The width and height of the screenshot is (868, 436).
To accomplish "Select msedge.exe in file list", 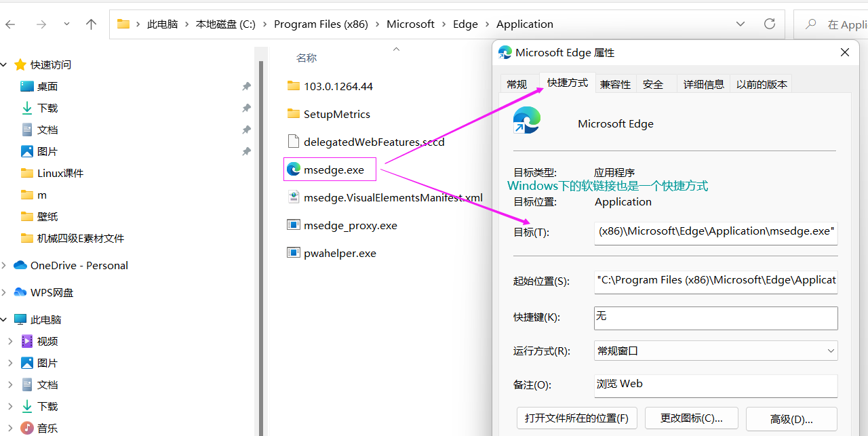I will point(334,170).
